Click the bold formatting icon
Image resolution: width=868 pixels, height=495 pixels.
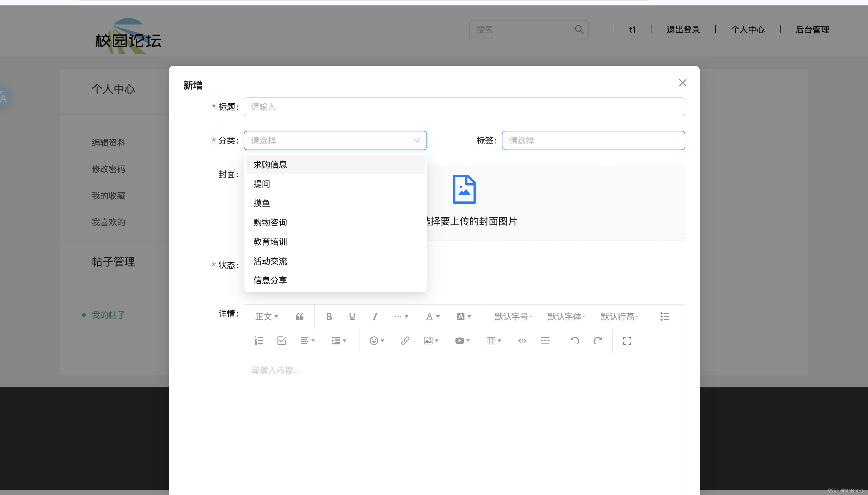click(x=328, y=317)
